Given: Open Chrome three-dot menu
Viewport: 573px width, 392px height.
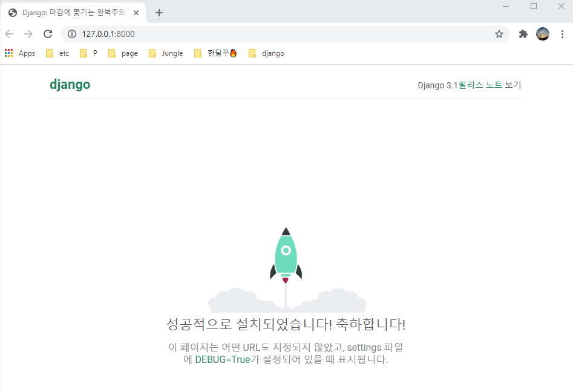Looking at the screenshot, I should [562, 34].
